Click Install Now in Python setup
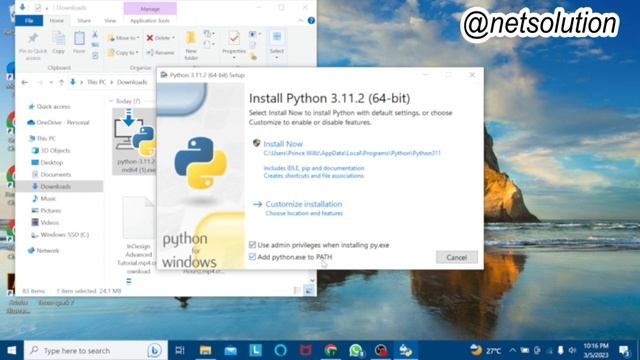Image resolution: width=640 pixels, height=360 pixels. [283, 144]
